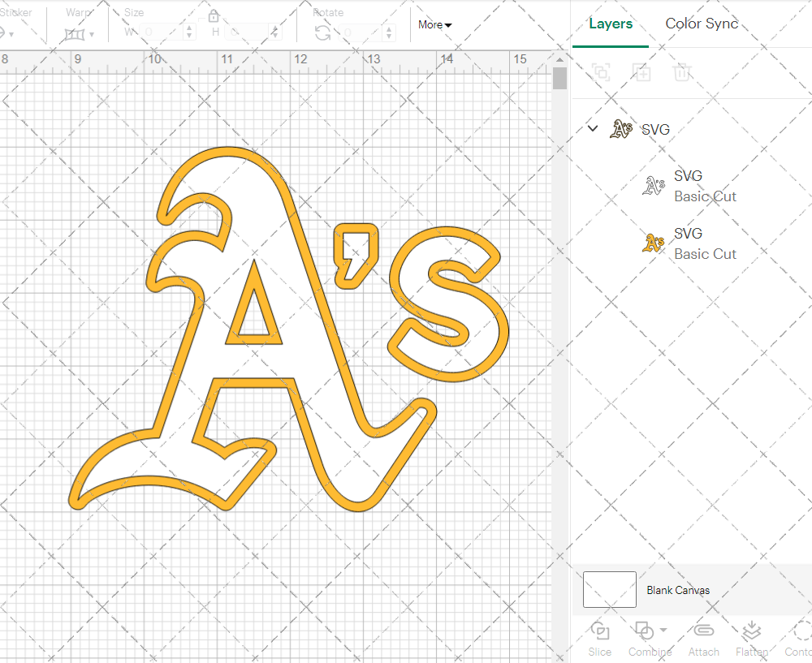Select the gold SVG layer thumbnail

coord(654,243)
